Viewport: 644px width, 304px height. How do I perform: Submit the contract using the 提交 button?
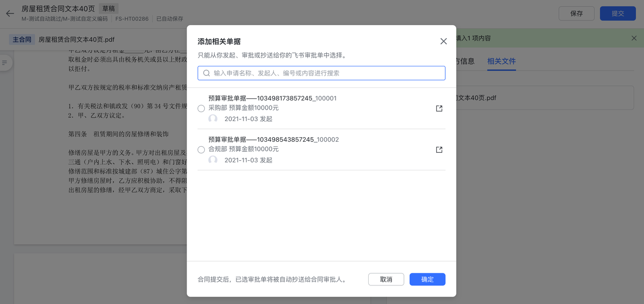[x=617, y=14]
